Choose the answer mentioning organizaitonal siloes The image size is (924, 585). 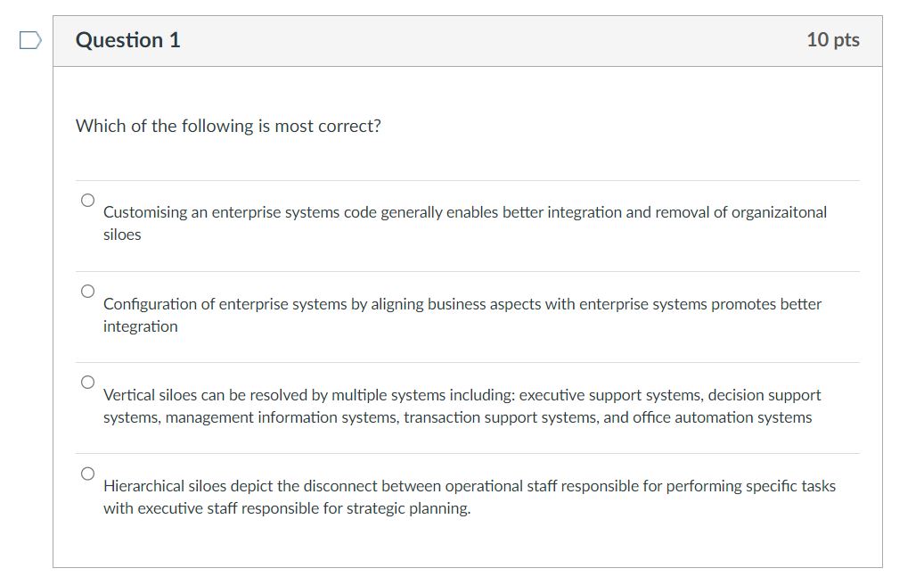tap(463, 223)
